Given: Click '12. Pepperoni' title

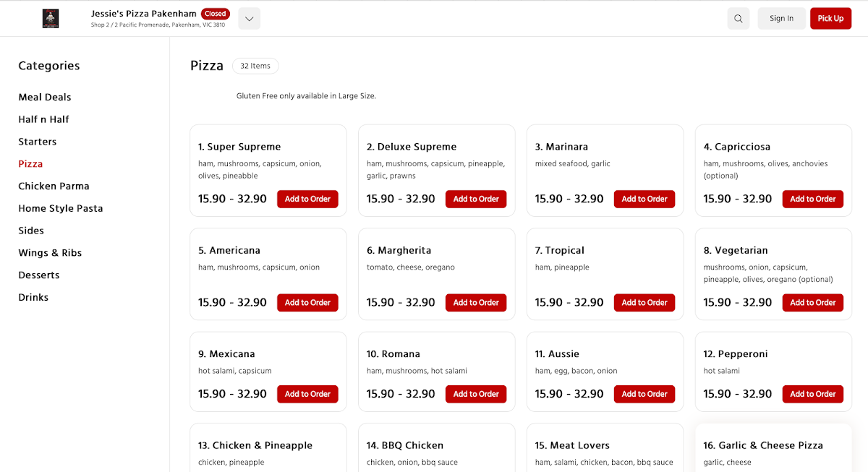Looking at the screenshot, I should [x=736, y=354].
